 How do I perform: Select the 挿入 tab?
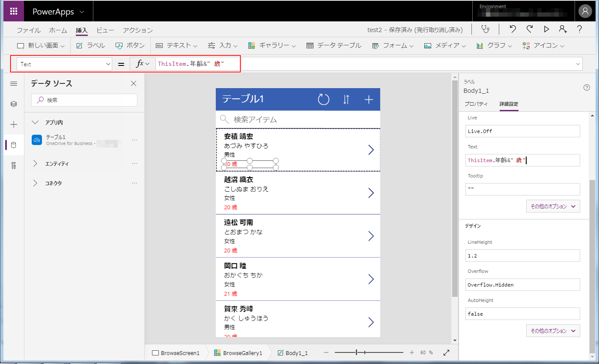[81, 30]
